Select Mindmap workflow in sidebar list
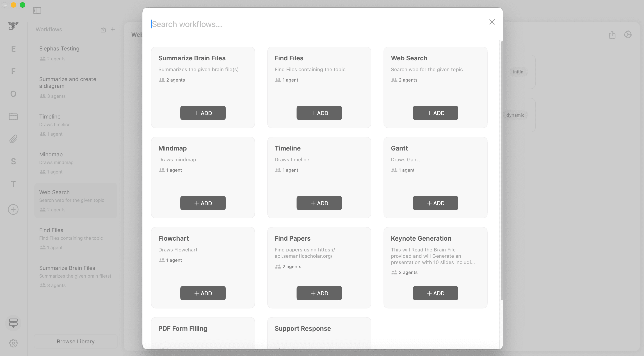 pyautogui.click(x=75, y=163)
